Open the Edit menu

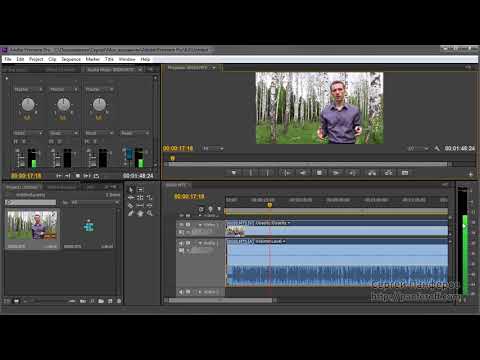point(20,59)
